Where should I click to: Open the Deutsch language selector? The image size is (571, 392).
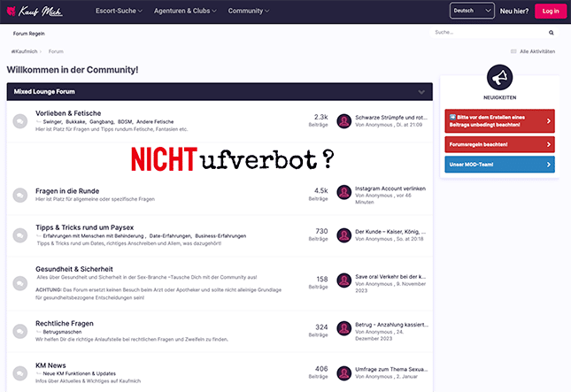point(472,11)
